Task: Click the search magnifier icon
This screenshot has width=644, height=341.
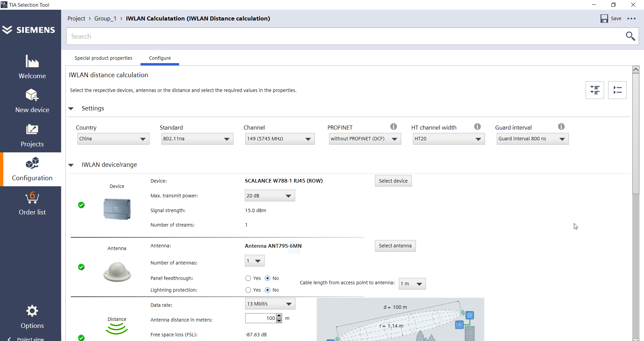Action: (630, 36)
